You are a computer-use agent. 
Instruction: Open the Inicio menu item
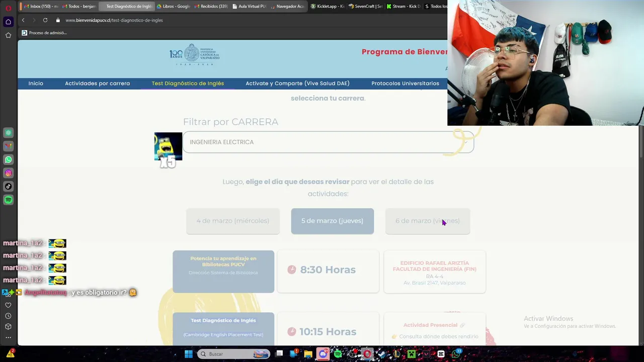36,83
